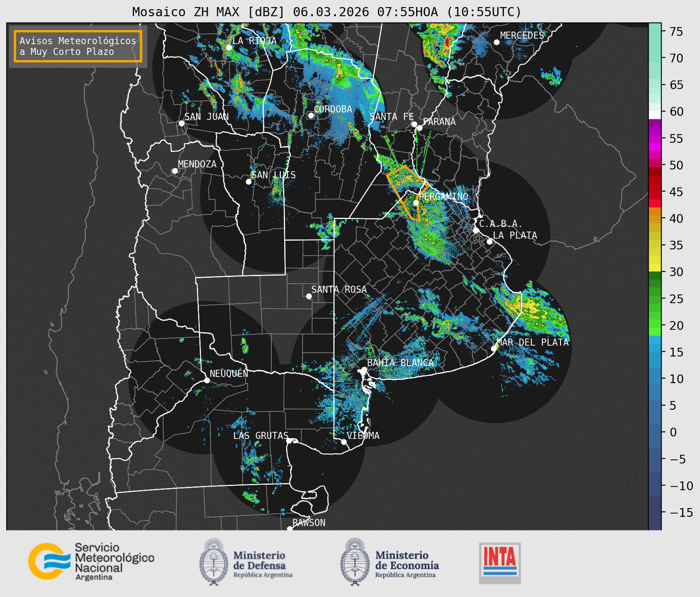Click the 50 scale label

coord(676,165)
